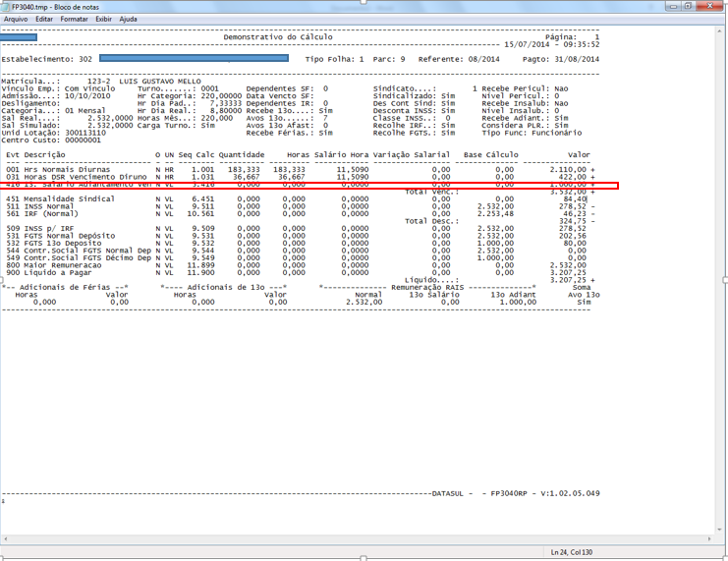This screenshot has height=561, width=728.
Task: Open the Ajuda menu
Action: click(128, 19)
